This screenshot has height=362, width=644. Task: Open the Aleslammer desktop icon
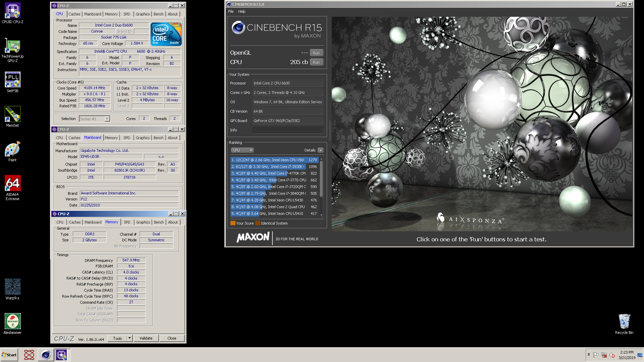(x=12, y=323)
